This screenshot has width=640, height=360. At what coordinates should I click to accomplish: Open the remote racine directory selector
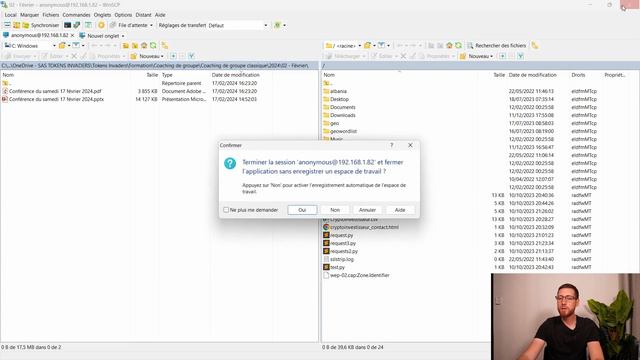point(343,46)
